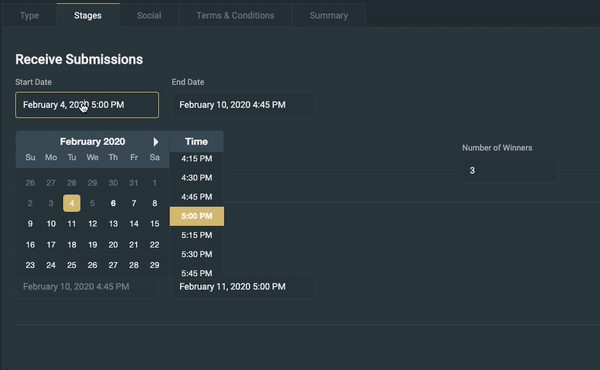
Task: Select 4:15 PM in the time list
Action: (197, 159)
